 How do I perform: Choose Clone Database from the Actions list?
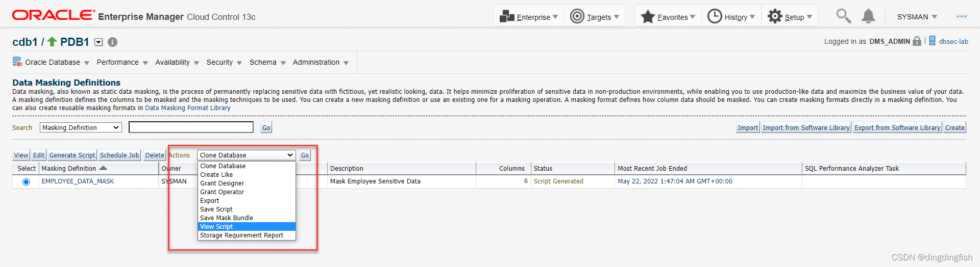[x=247, y=166]
